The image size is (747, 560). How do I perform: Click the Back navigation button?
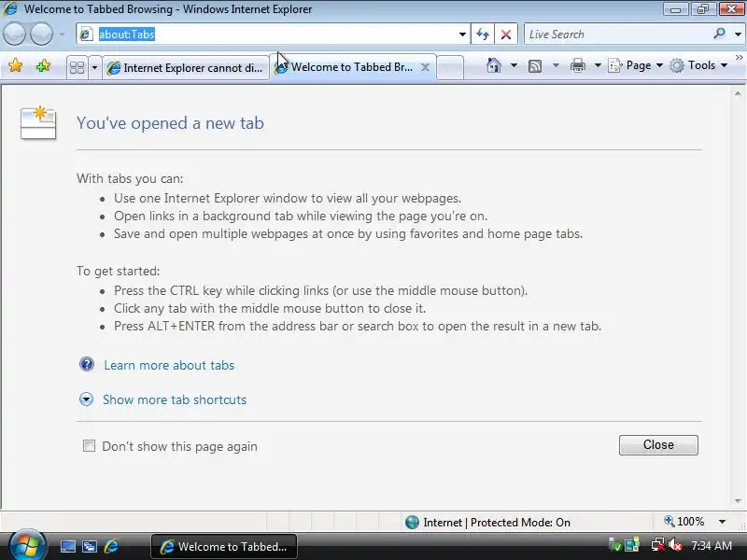14,35
